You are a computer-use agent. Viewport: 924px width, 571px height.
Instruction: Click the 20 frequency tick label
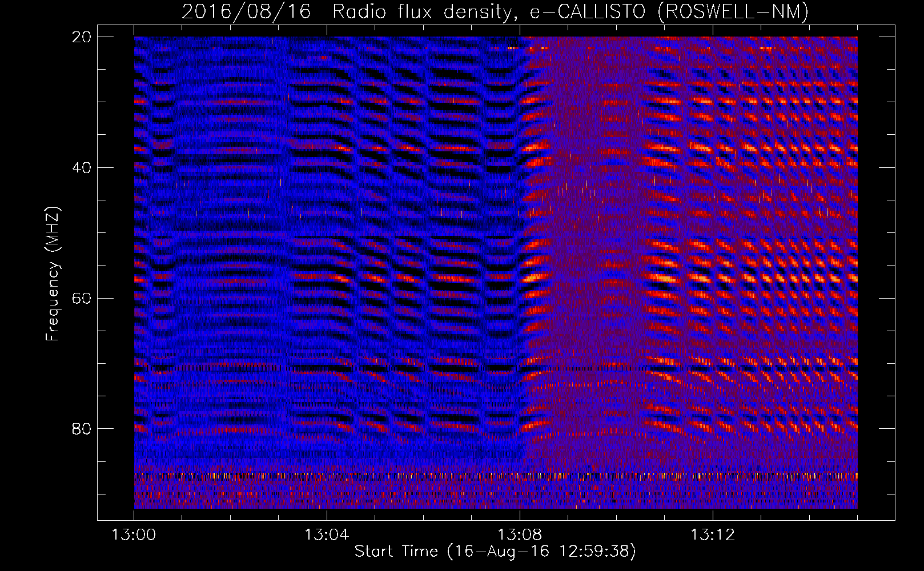point(82,37)
